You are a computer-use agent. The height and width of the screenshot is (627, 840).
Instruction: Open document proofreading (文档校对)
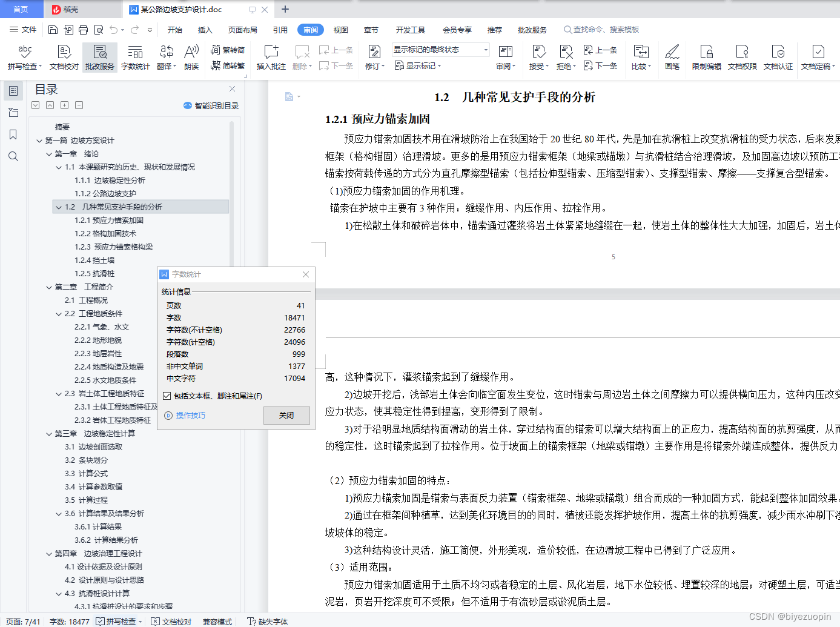64,58
